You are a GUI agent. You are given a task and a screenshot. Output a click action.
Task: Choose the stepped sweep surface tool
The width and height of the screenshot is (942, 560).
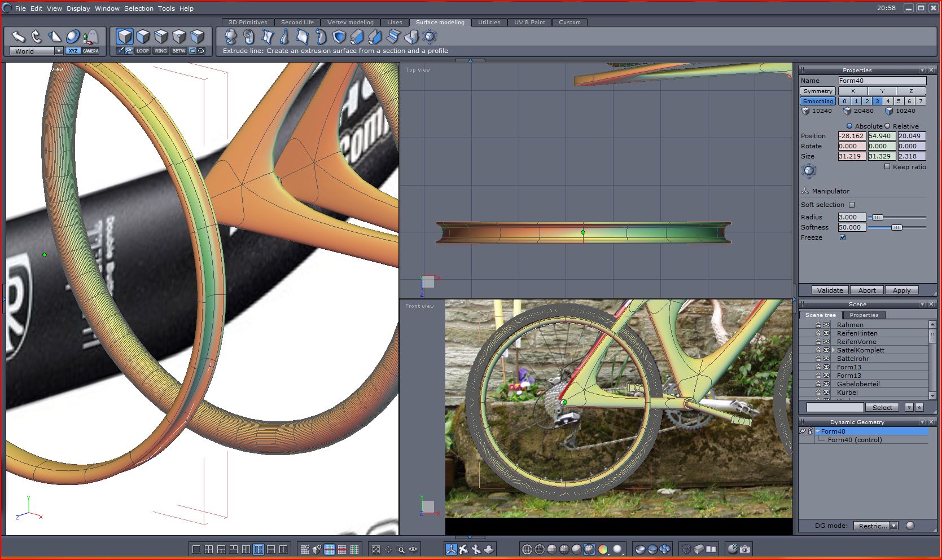[x=393, y=37]
